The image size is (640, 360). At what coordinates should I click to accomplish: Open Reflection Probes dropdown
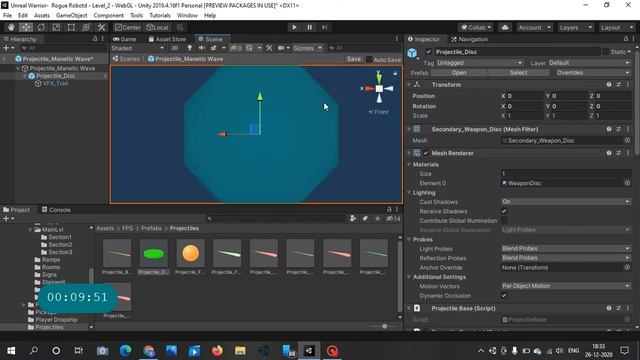click(566, 258)
